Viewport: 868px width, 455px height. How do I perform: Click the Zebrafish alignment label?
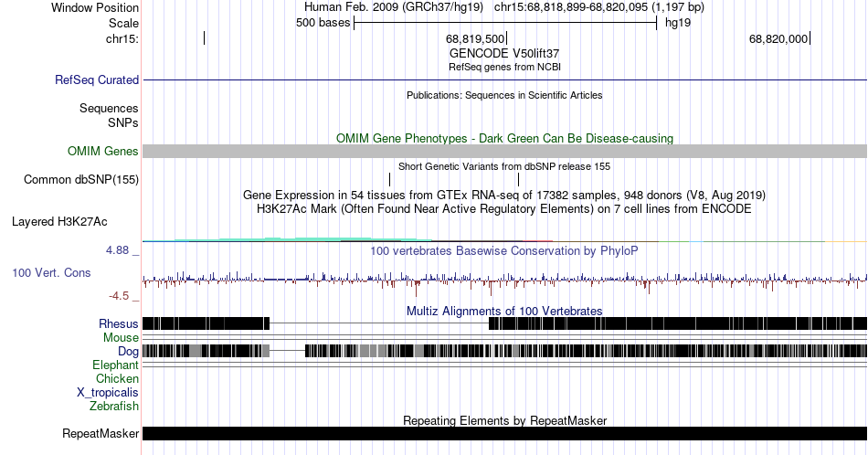(114, 407)
